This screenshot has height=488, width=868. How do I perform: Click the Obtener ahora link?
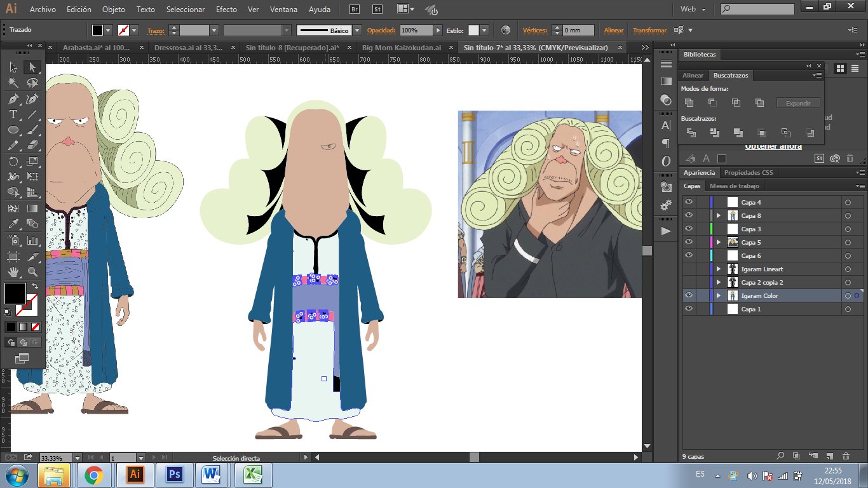[773, 146]
